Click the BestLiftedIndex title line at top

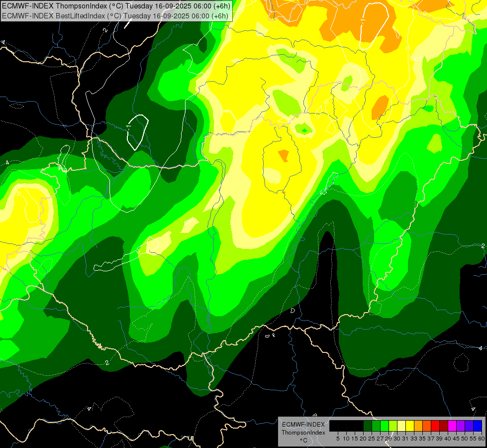(115, 16)
